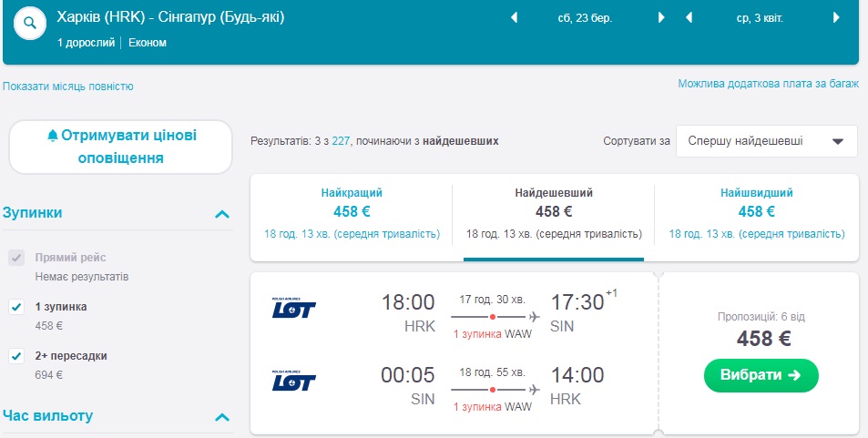The width and height of the screenshot is (868, 438).
Task: Click the 227 total results link
Action: [342, 141]
